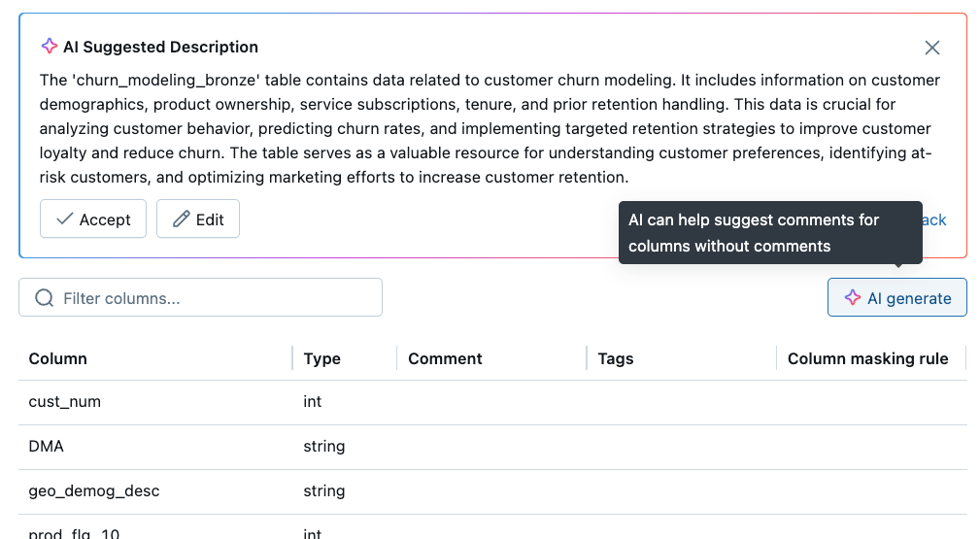Click the checkmark icon to Accept description
This screenshot has width=980, height=539.
coord(65,219)
